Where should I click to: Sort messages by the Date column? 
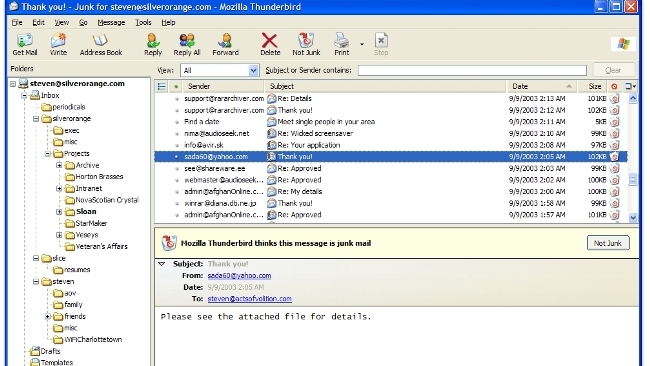click(541, 86)
